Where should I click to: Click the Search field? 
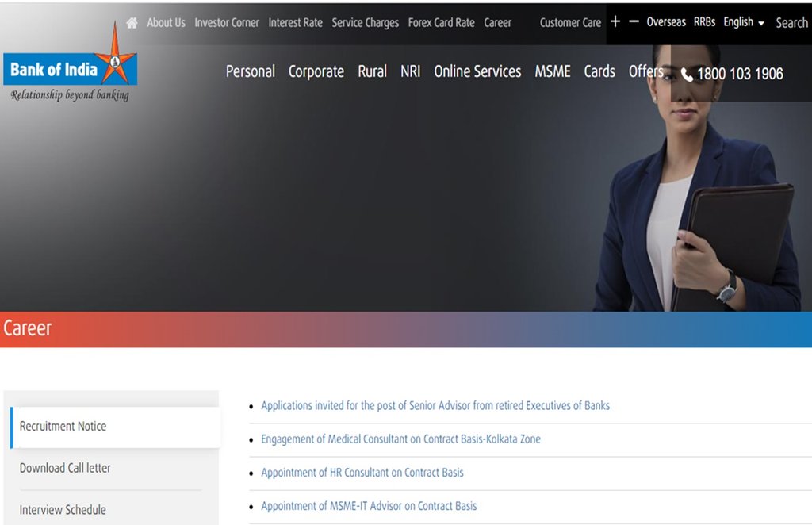coord(791,23)
